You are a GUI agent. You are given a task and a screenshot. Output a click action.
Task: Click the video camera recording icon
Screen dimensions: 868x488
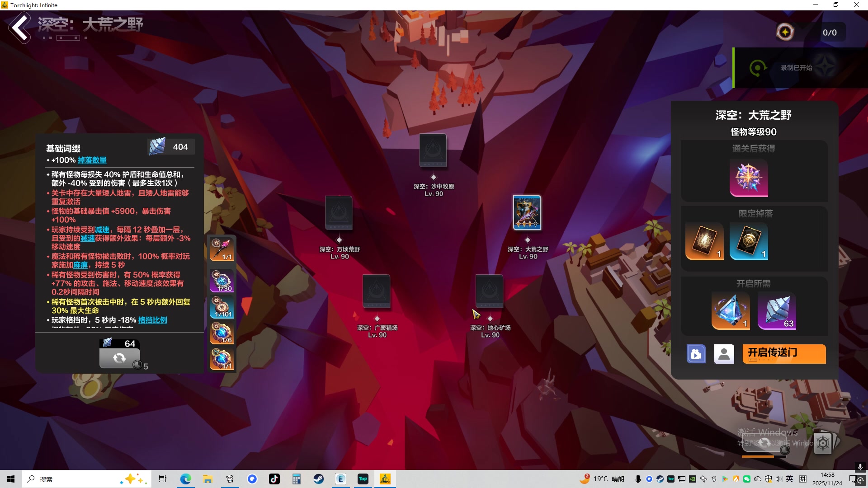point(696,354)
